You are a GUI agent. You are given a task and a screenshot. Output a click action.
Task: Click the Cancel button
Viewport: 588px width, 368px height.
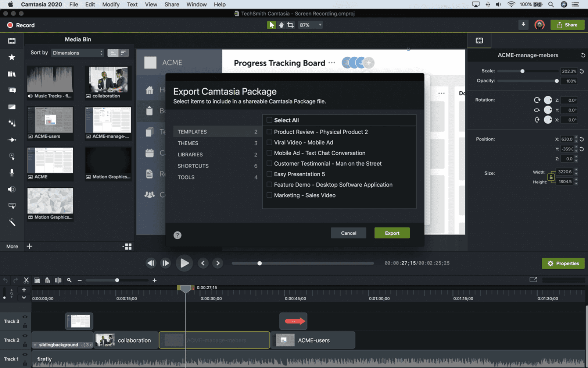[348, 233]
